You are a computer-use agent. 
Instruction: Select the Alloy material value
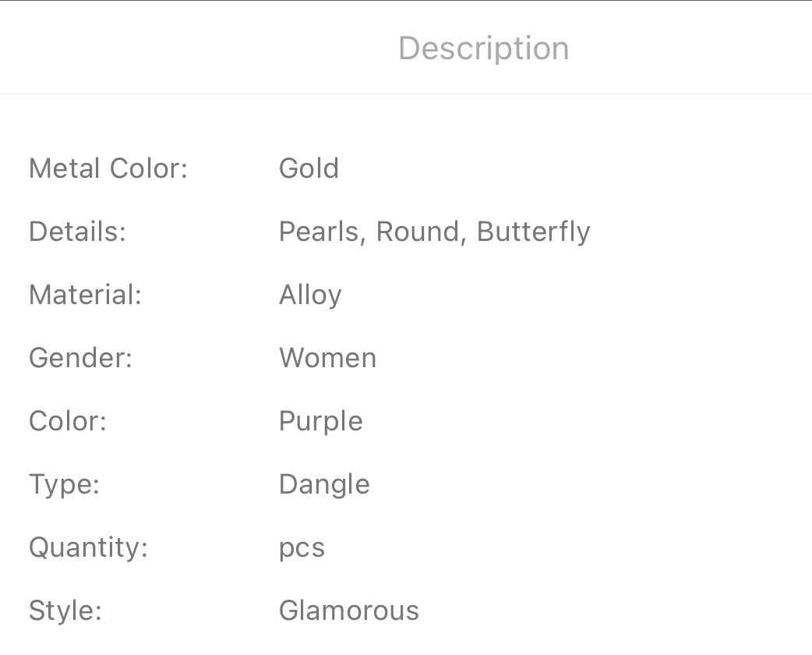310,296
